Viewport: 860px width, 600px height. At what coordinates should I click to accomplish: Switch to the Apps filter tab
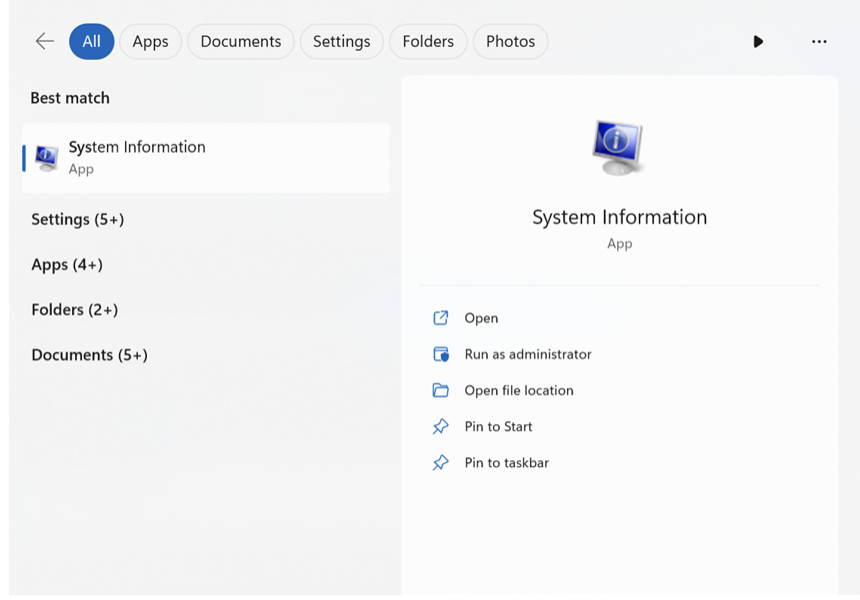click(x=150, y=42)
